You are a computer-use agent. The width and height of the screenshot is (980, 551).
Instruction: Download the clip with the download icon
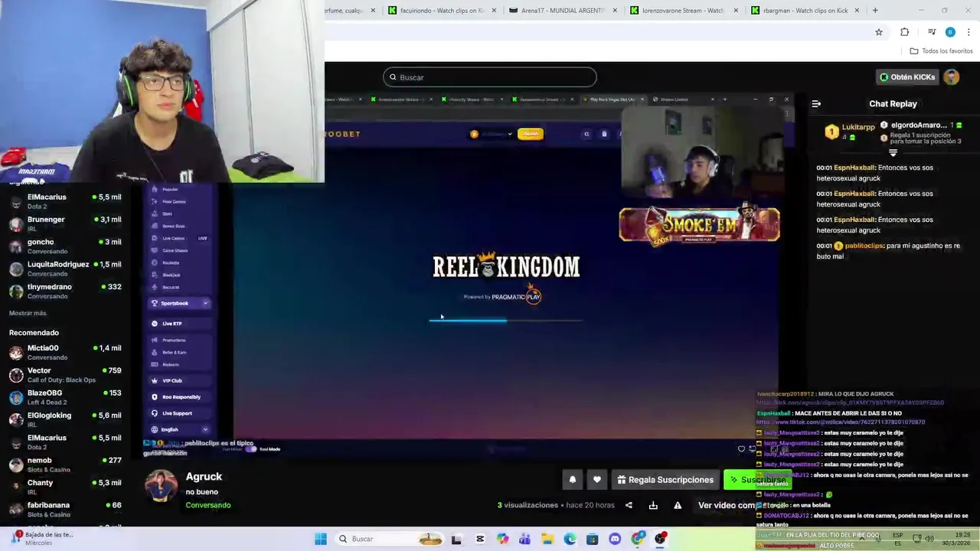click(x=653, y=505)
